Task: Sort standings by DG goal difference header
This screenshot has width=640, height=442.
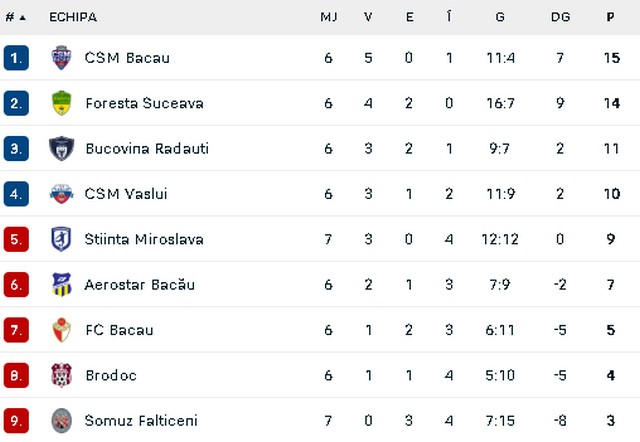Action: pyautogui.click(x=560, y=17)
